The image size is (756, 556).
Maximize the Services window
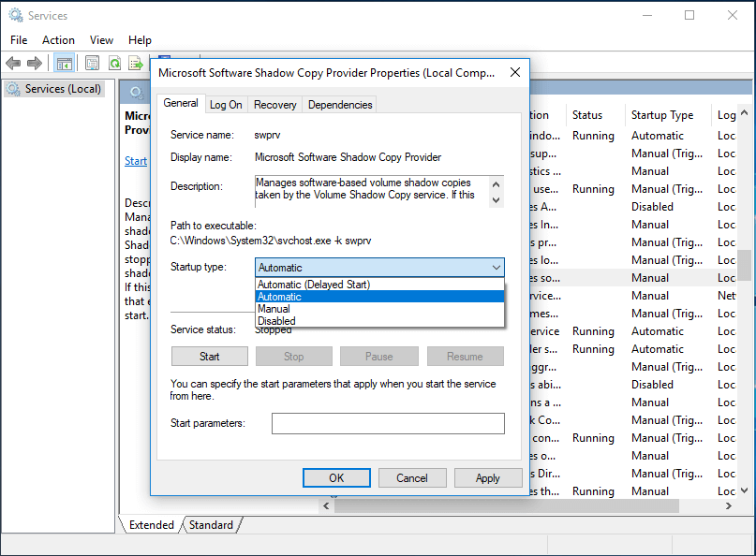689,15
